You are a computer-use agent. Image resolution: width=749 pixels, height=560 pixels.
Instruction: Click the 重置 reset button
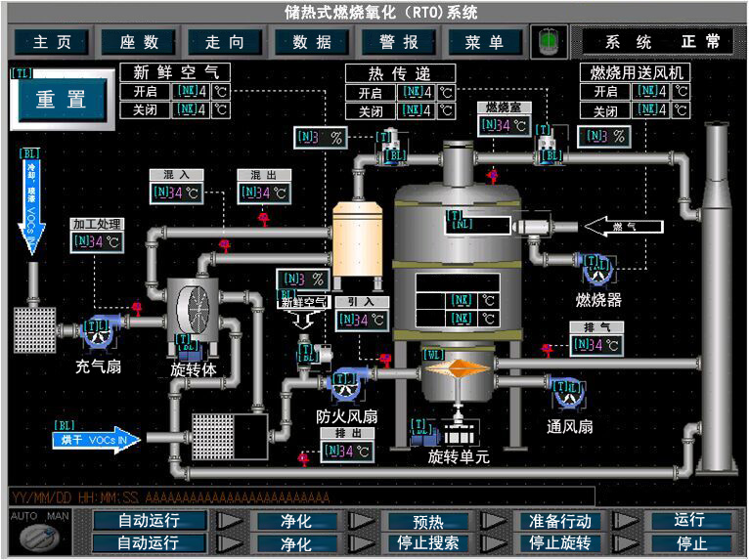coord(62,100)
